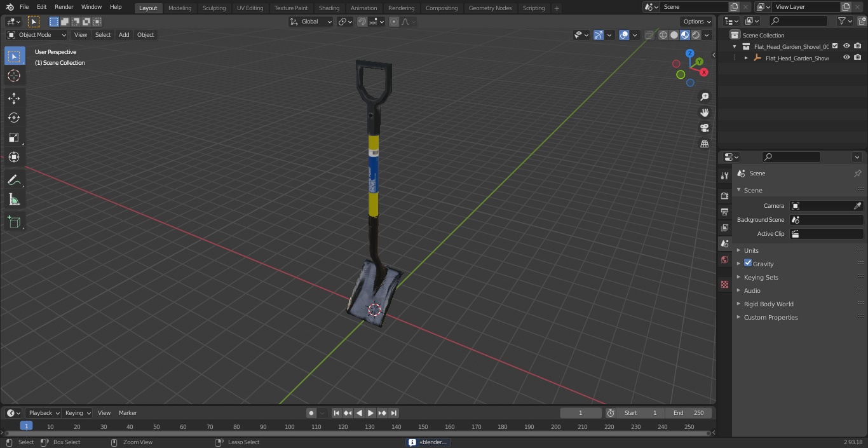Toggle auto keying record button

click(311, 413)
